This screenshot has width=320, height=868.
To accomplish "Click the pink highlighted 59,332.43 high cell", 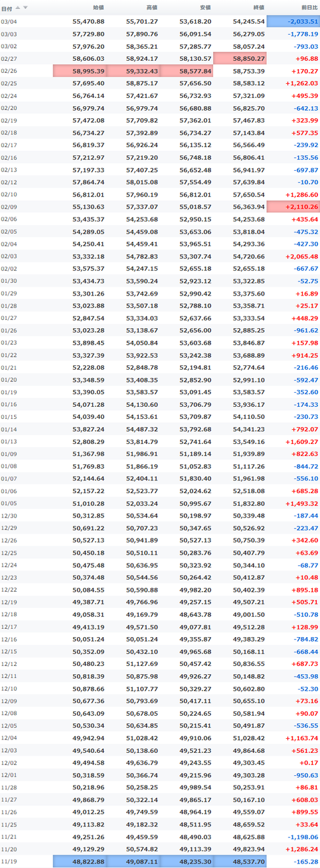I will (x=133, y=71).
